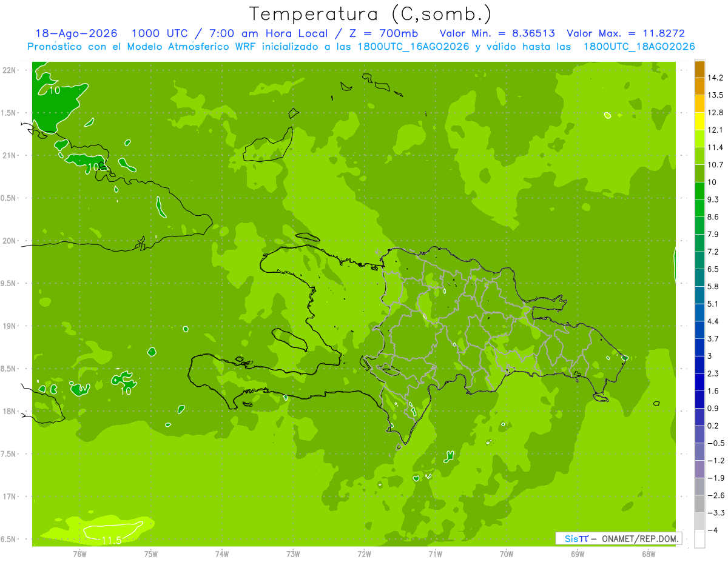
Task: Click the "10.7" value on the color scale
Action: [x=715, y=164]
